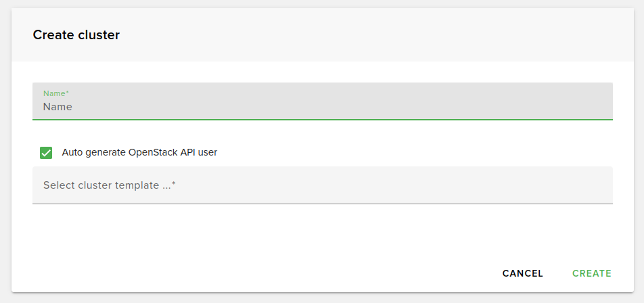
Task: Click the black CANCEL text
Action: [522, 273]
